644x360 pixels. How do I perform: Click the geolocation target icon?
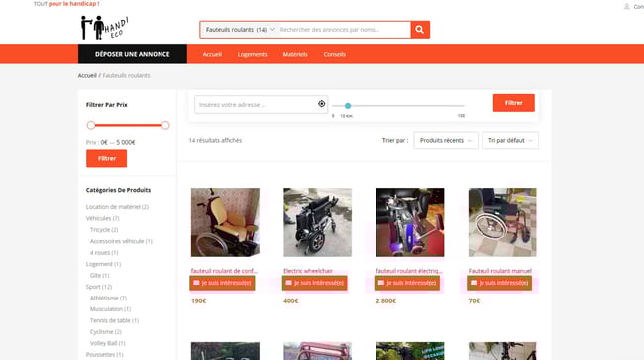(322, 104)
